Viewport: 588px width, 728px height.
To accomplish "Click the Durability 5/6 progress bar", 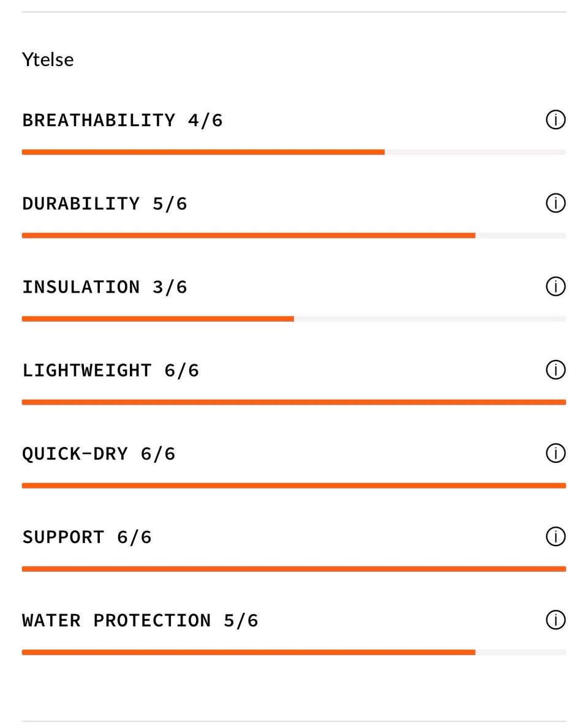I will click(293, 235).
